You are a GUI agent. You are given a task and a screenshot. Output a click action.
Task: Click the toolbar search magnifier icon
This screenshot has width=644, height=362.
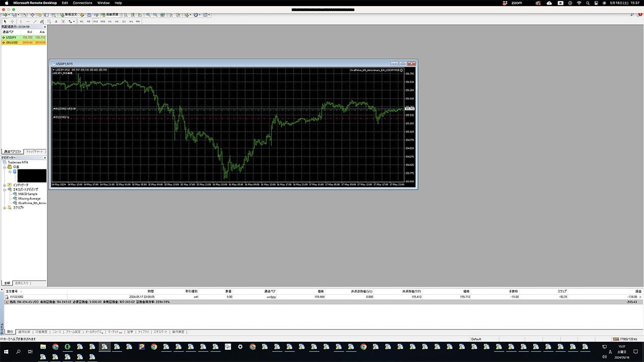click(x=632, y=15)
